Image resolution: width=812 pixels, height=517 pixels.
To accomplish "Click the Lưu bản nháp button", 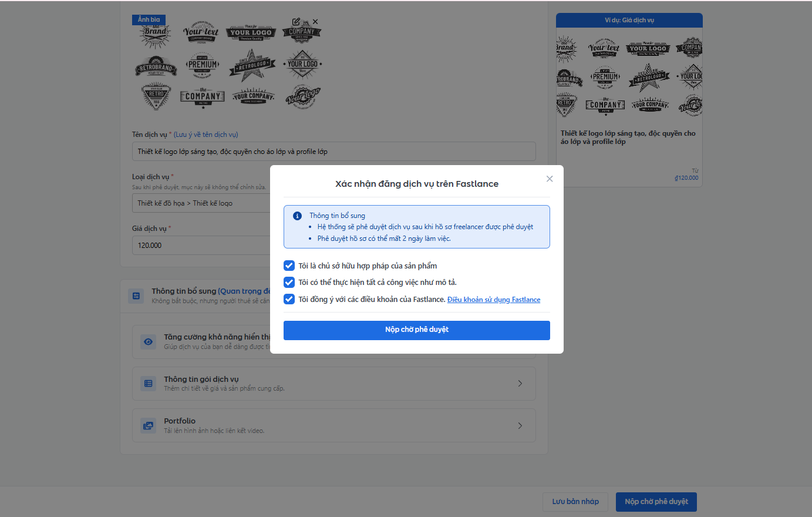I will [x=575, y=502].
